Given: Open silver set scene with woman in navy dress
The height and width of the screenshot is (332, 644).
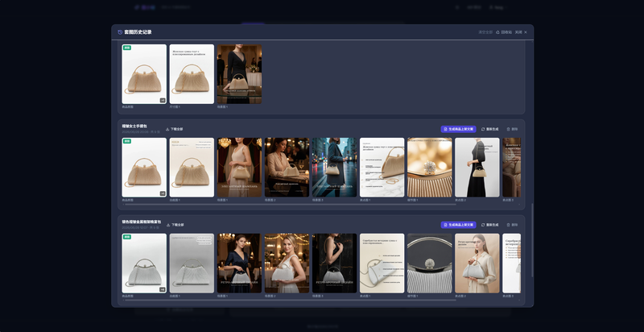Looking at the screenshot, I should [239, 263].
